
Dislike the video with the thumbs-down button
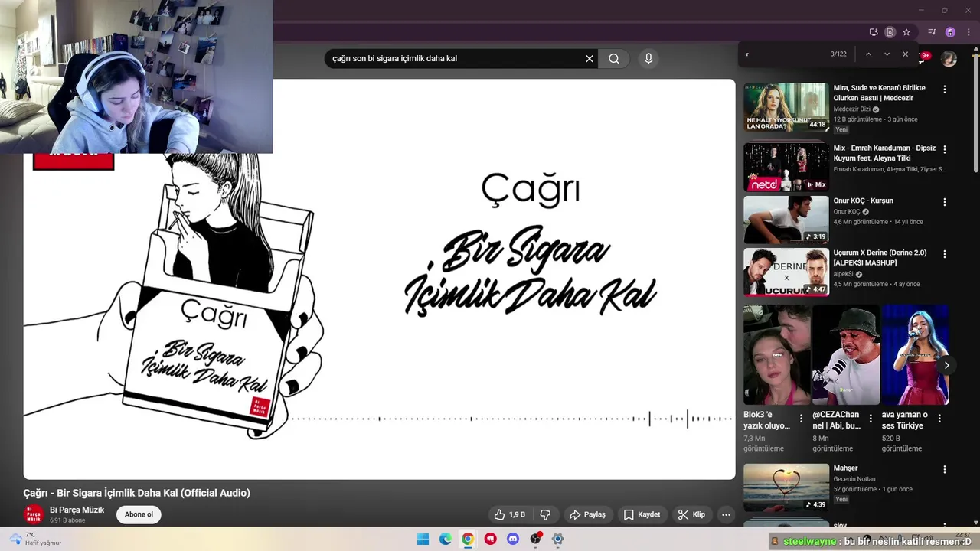coord(546,514)
